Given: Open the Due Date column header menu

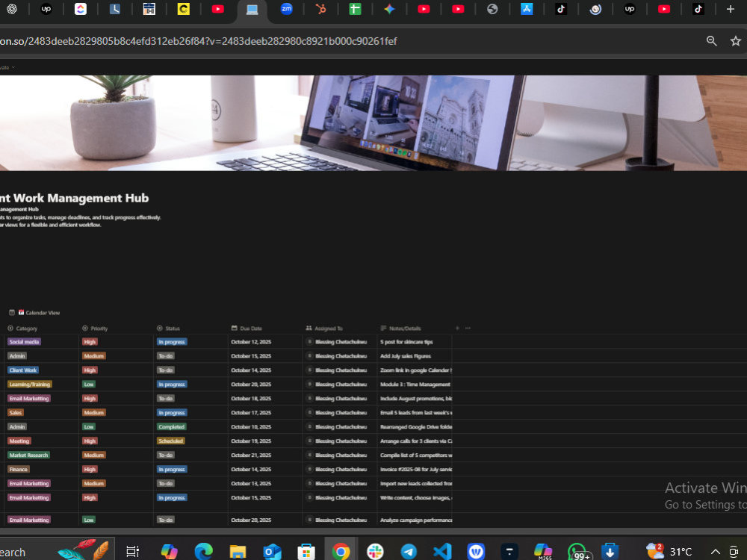Looking at the screenshot, I should click(247, 329).
